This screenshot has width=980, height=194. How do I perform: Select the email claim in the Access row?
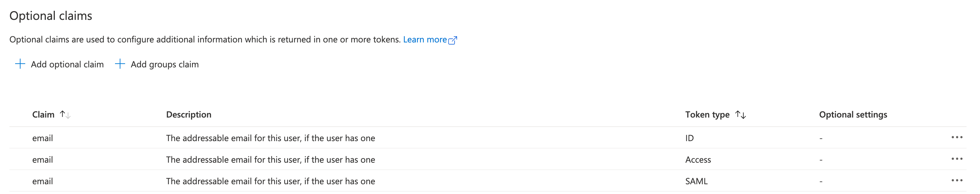click(x=43, y=160)
